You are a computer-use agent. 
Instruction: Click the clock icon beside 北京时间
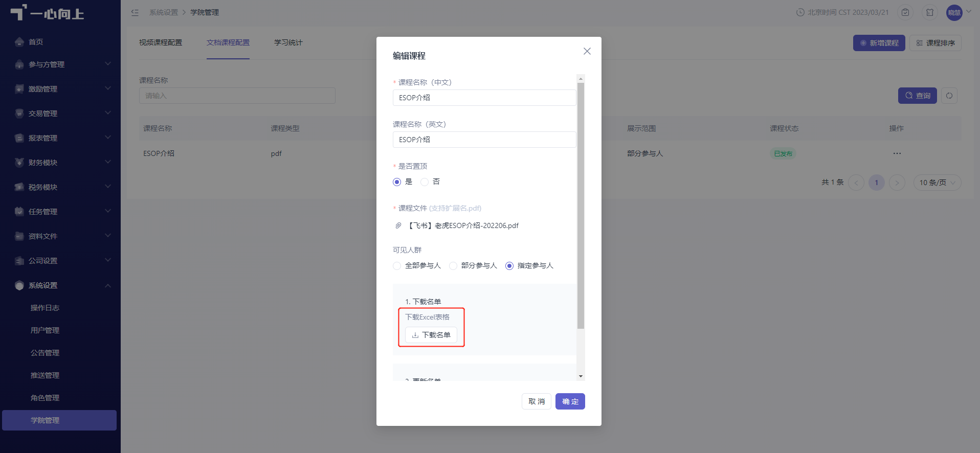[x=800, y=12]
